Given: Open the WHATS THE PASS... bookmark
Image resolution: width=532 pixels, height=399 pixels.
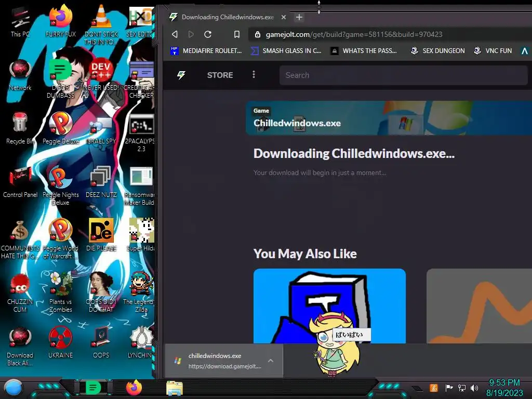Looking at the screenshot, I should pos(364,51).
